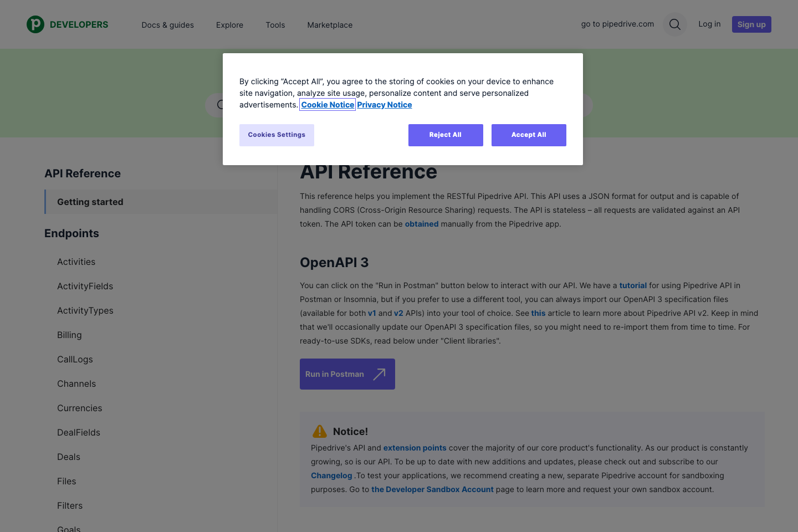Select Getting started under API Reference
The width and height of the screenshot is (798, 532).
click(90, 202)
